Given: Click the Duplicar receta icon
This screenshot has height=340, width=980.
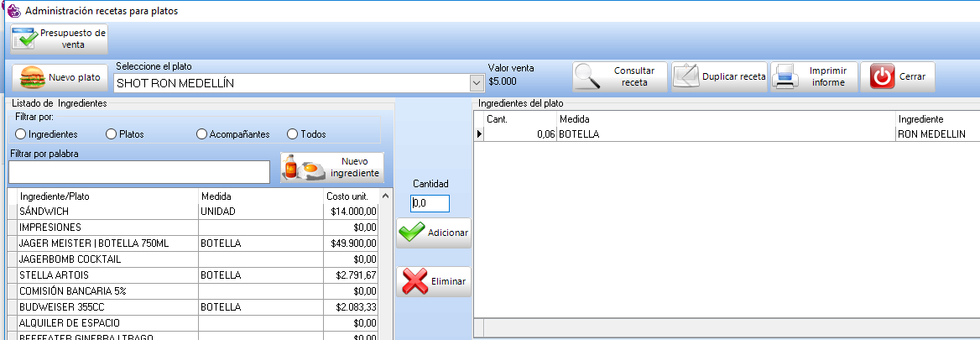Looking at the screenshot, I should click(x=686, y=76).
